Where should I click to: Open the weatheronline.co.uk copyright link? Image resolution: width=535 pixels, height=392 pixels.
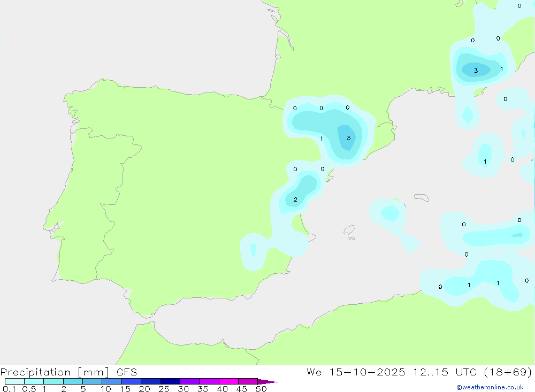pos(490,387)
